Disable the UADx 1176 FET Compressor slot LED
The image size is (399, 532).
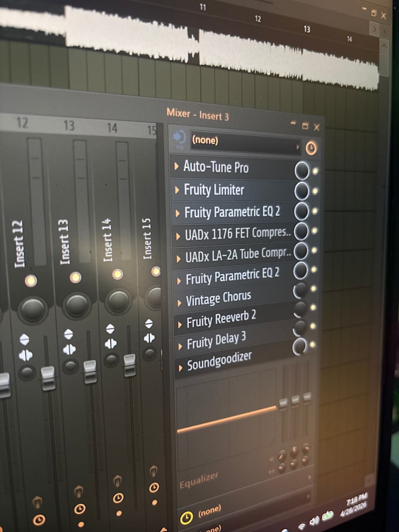(314, 231)
